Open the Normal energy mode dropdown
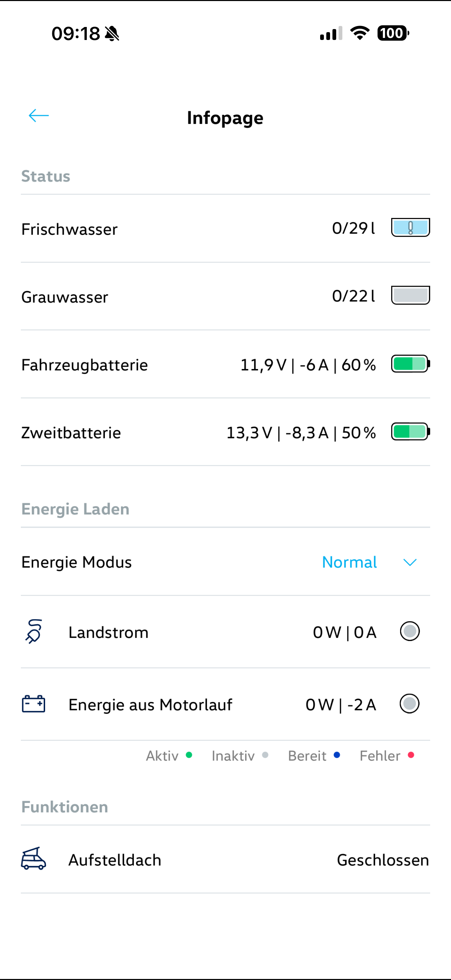 349,562
